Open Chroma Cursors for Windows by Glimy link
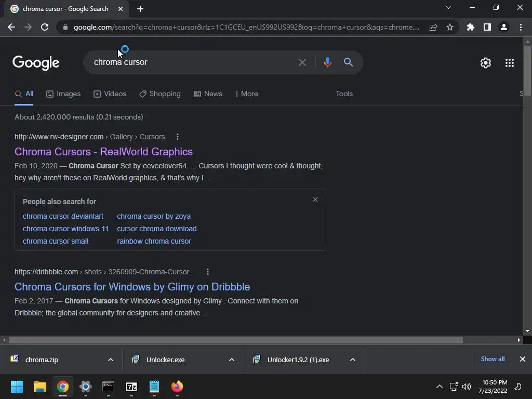Screen dimensions: 532x399 (x=132, y=287)
